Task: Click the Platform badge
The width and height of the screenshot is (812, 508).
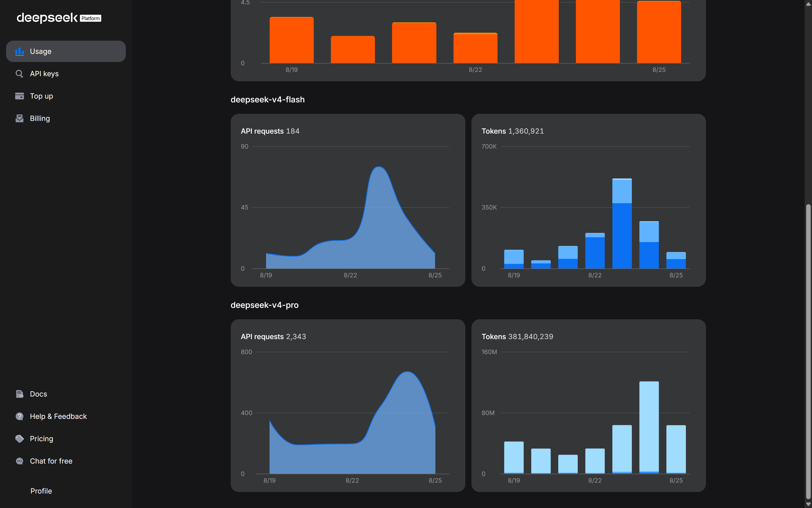Action: click(x=91, y=18)
